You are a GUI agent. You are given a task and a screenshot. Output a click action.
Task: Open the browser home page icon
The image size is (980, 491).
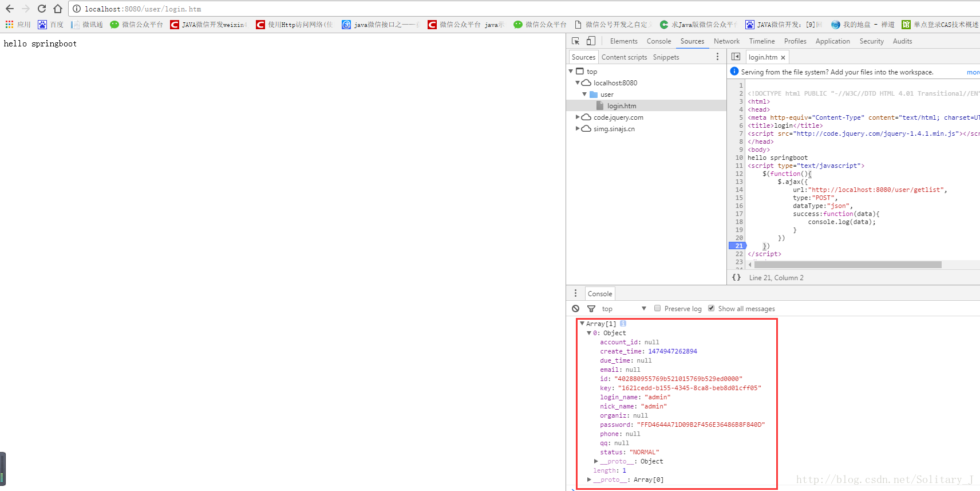pyautogui.click(x=58, y=9)
